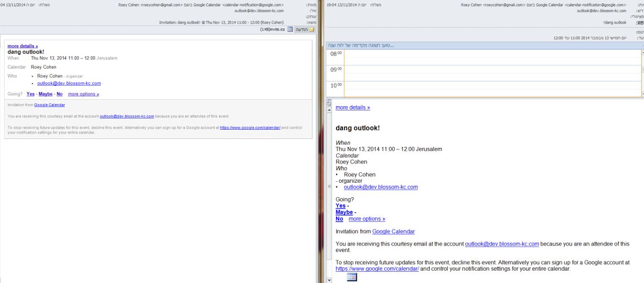This screenshot has height=283, width=644.
Task: Answer No in the left pane invitation
Action: (60, 94)
